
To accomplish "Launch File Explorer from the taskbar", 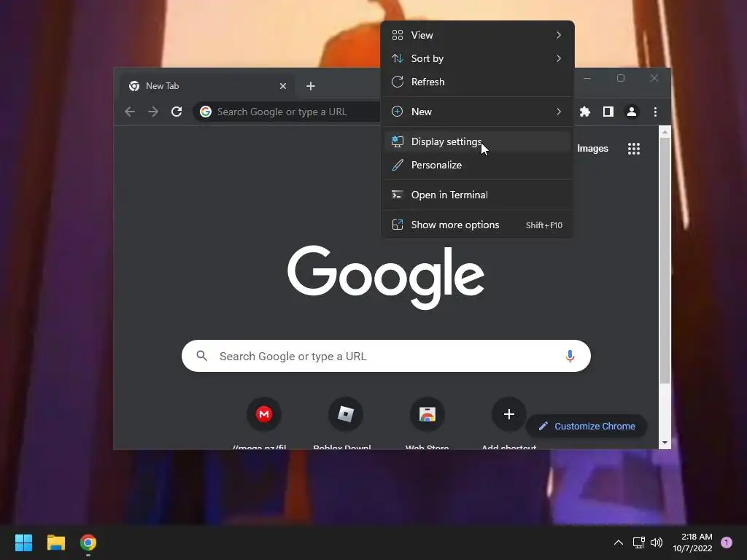I will [55, 542].
